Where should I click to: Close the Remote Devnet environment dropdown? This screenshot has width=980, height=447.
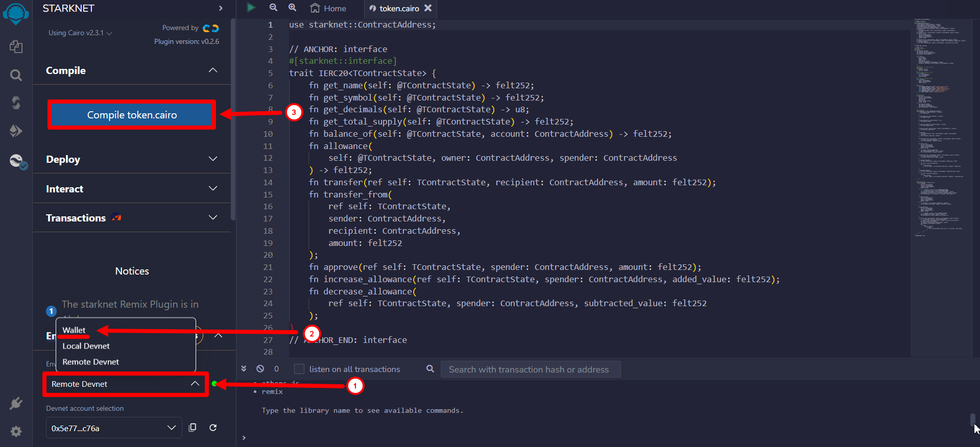coord(195,384)
